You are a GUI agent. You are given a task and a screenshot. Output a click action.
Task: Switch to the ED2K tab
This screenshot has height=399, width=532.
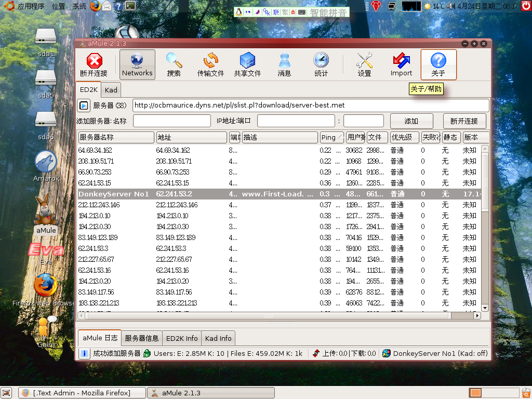[88, 89]
